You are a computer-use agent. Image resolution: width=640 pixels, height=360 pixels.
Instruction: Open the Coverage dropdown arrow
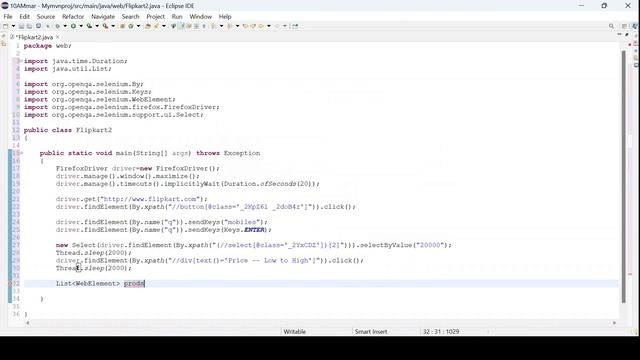tap(97, 26)
